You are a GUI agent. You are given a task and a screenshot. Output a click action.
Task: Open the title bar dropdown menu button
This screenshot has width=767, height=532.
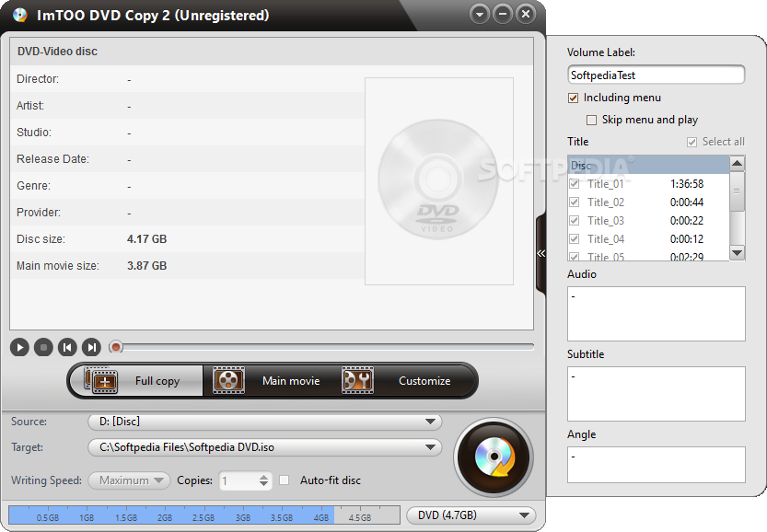480,14
